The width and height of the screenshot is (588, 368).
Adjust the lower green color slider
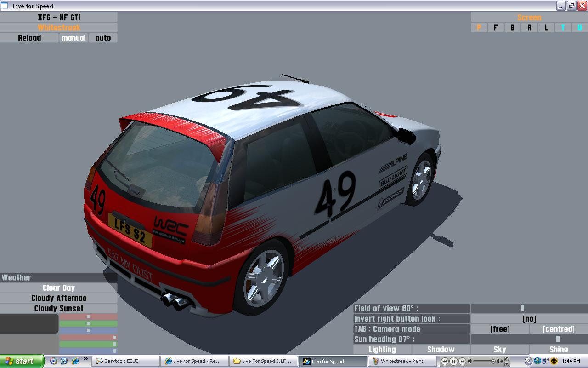click(x=88, y=344)
